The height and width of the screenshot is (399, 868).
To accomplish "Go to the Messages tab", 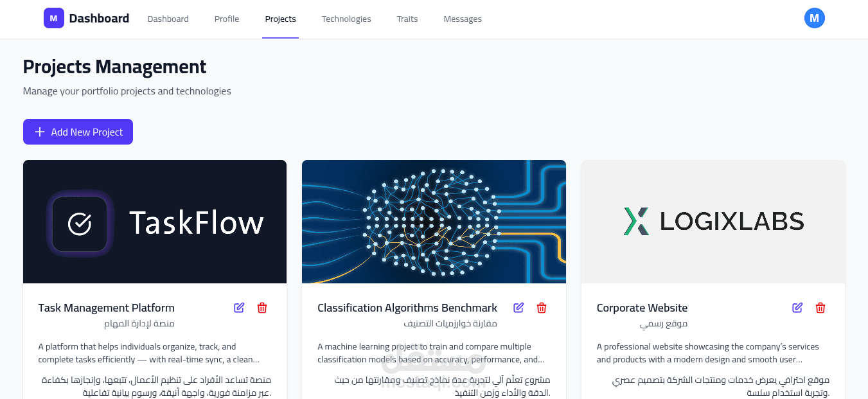I will coord(463,19).
